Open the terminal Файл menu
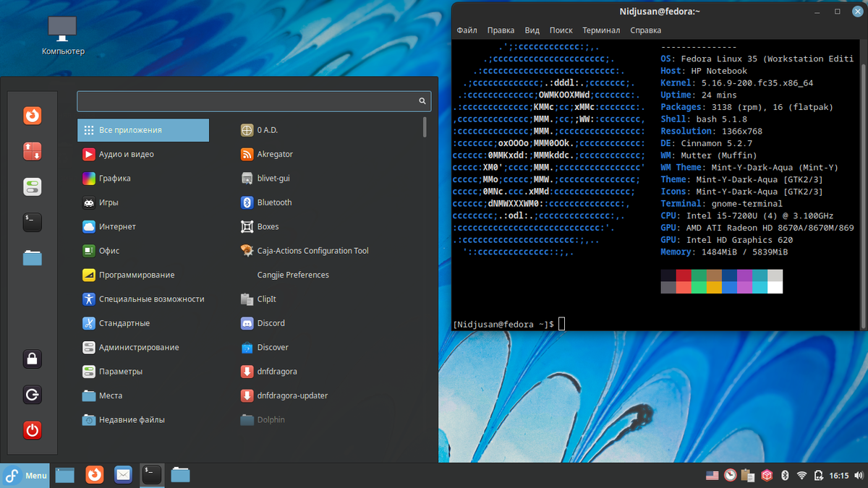The width and height of the screenshot is (868, 488). click(x=467, y=30)
